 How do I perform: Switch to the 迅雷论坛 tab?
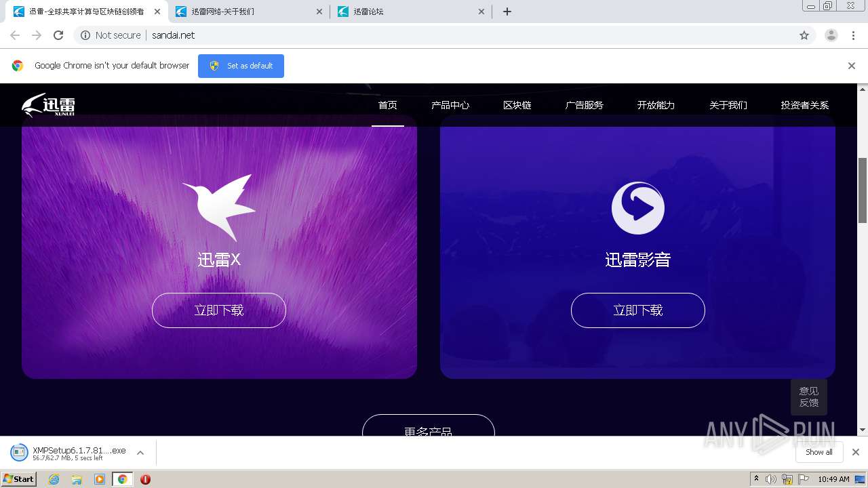click(410, 12)
